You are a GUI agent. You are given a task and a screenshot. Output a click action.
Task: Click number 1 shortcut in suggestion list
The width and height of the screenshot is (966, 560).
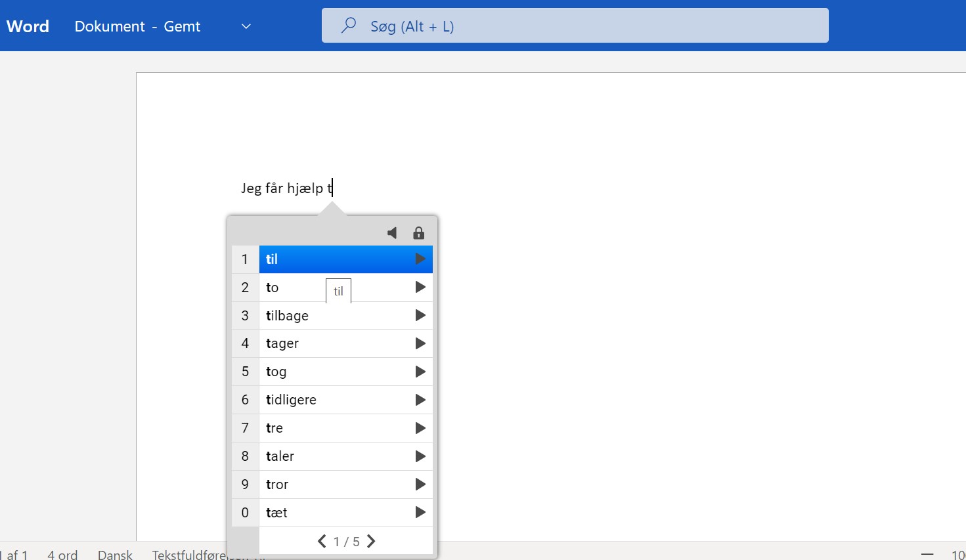[245, 259]
